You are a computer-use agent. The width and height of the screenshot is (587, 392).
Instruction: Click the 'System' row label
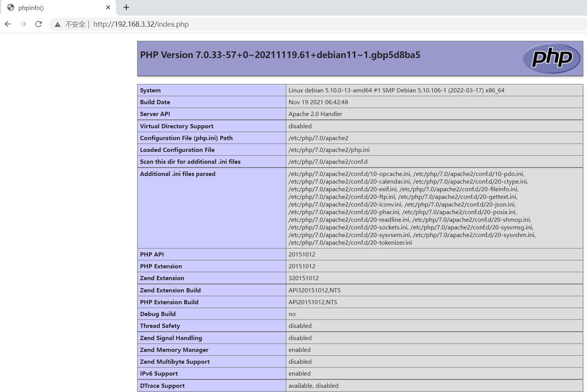tap(150, 90)
